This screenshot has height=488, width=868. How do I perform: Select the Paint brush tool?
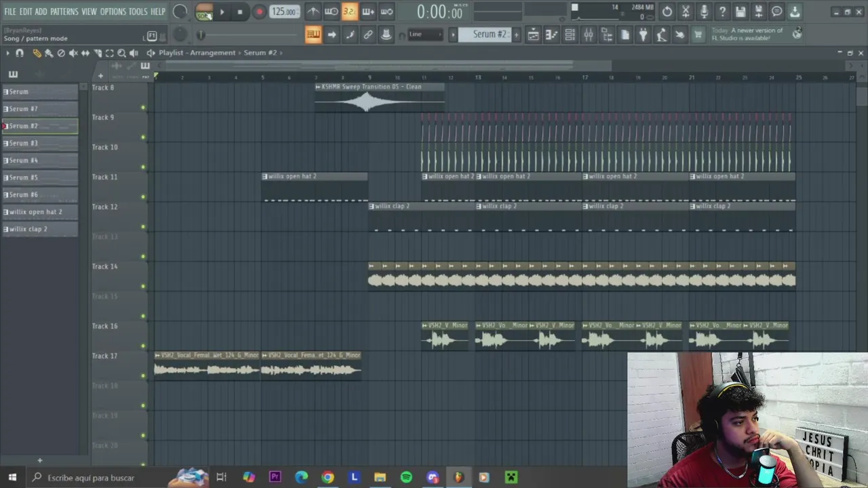click(x=49, y=53)
